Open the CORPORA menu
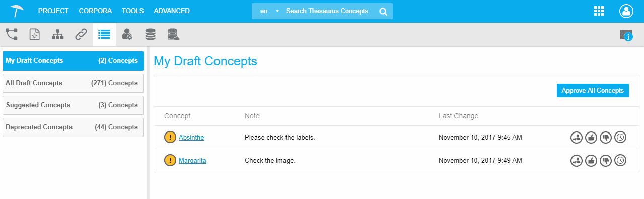Viewport: 644px width, 199px height. tap(96, 11)
